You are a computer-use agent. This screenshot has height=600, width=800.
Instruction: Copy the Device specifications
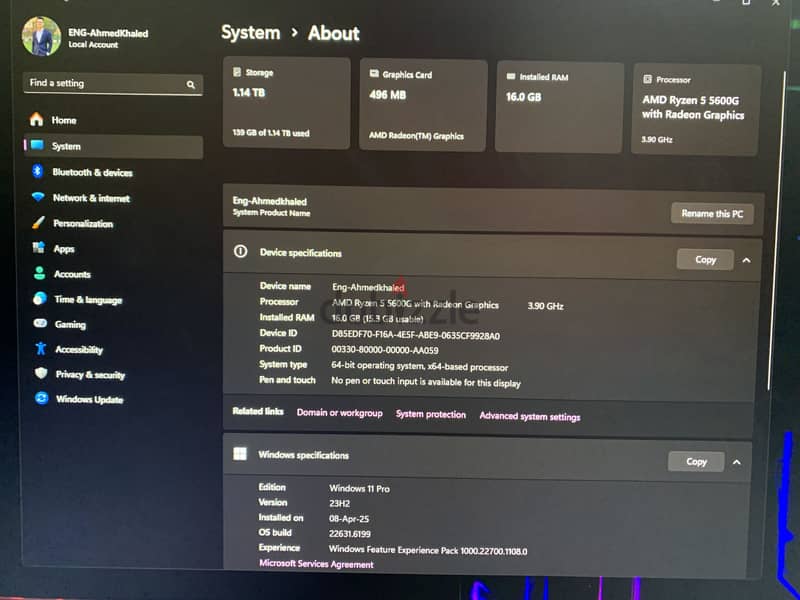(706, 260)
